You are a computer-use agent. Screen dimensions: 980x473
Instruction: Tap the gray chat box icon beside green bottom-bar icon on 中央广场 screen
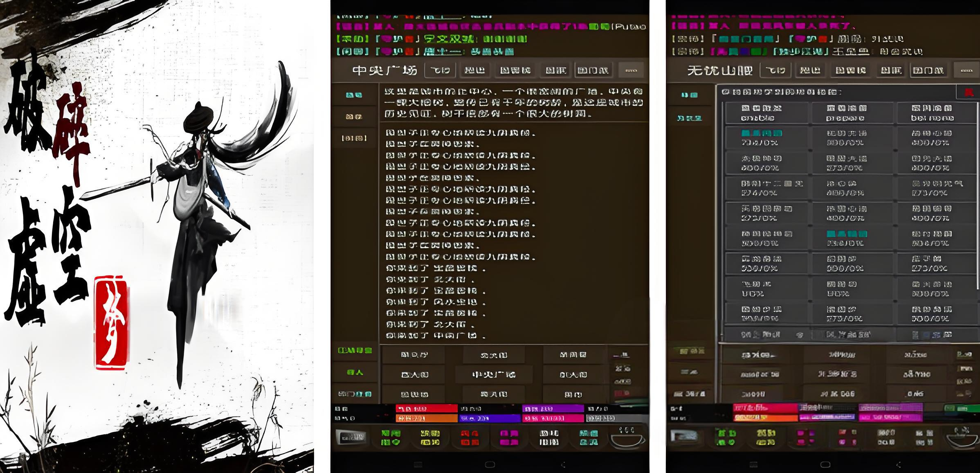tap(351, 437)
